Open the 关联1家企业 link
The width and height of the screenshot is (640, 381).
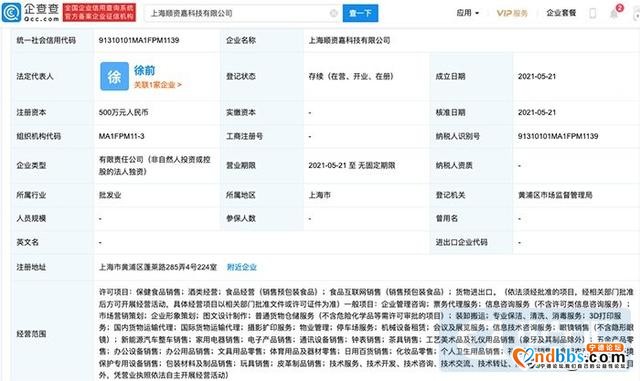(158, 85)
